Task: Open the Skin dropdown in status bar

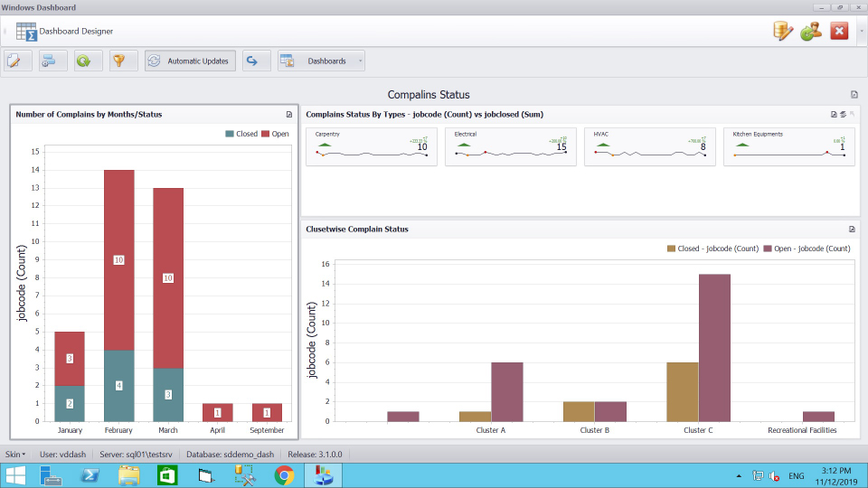Action: (15, 454)
